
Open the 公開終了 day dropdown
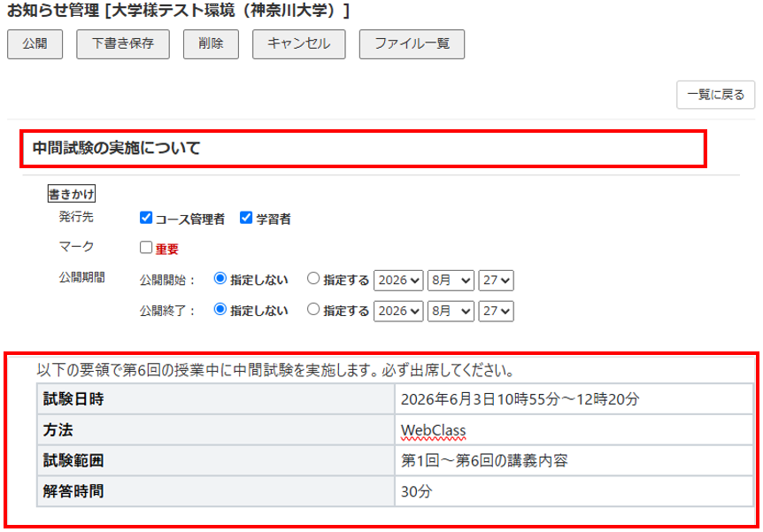pos(496,311)
